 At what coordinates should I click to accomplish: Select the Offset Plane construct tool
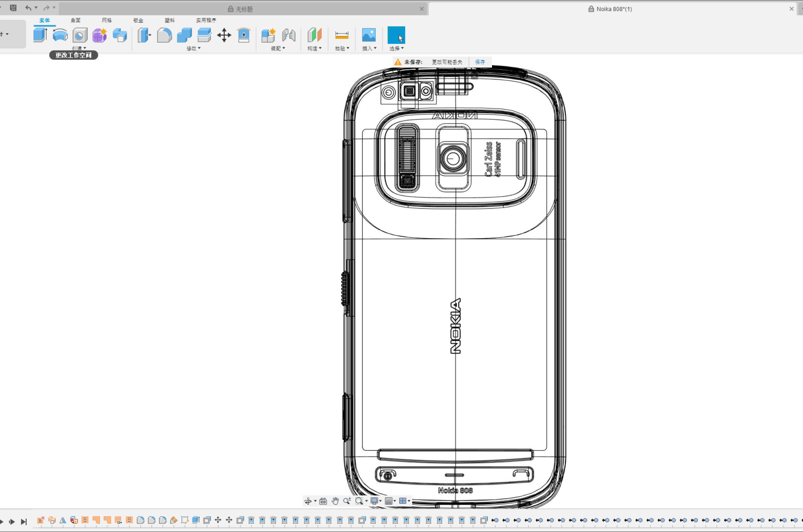coord(314,35)
